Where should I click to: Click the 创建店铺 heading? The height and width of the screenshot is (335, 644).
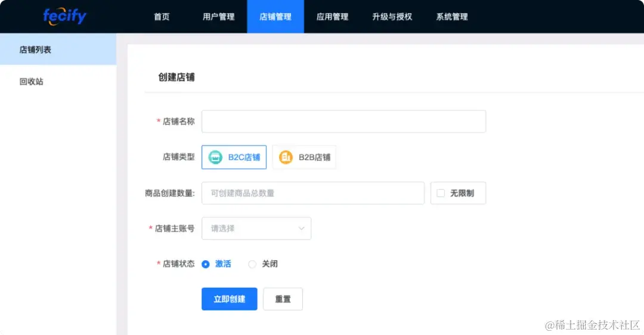pyautogui.click(x=177, y=78)
